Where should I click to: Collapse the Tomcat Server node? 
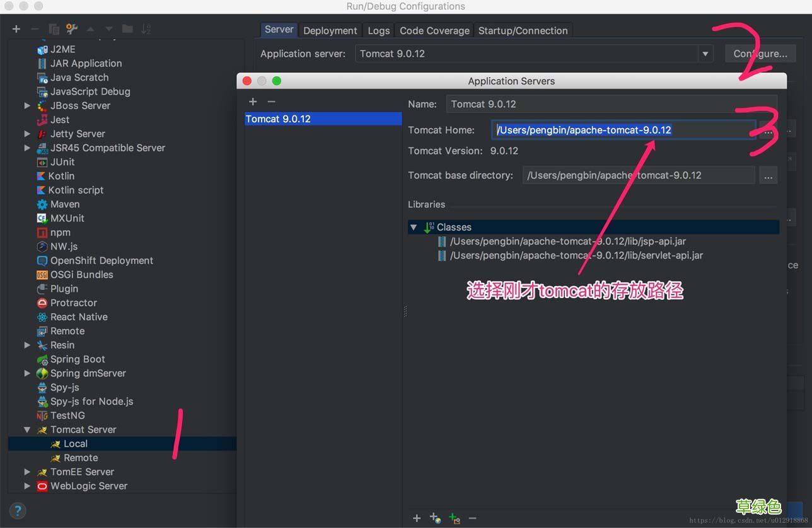click(27, 430)
